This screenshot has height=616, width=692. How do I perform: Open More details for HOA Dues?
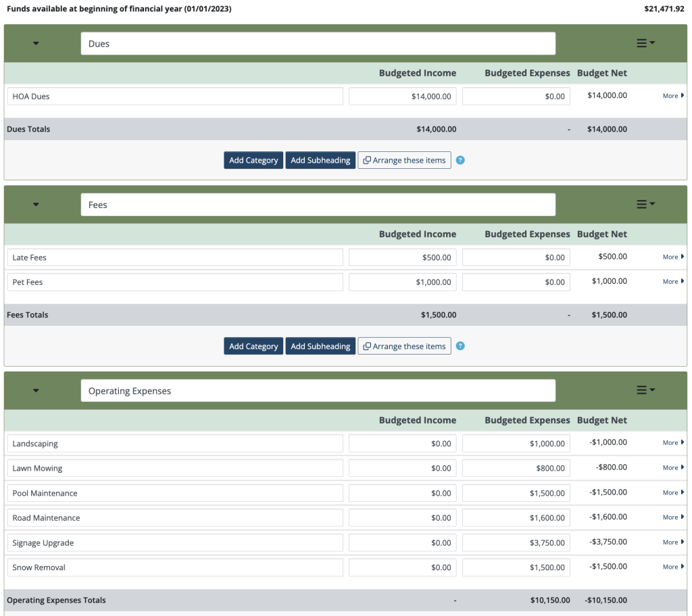point(671,95)
